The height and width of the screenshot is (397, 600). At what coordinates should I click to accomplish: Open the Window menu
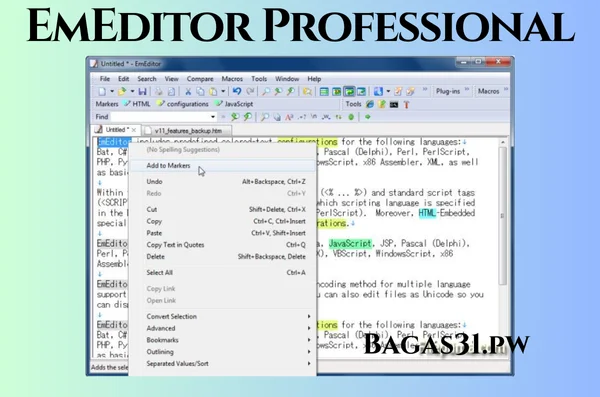287,79
